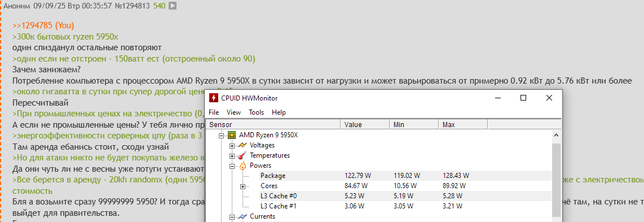Minimize the HWMonitor window
Image resolution: width=644 pixels, height=222 pixels.
(x=497, y=98)
